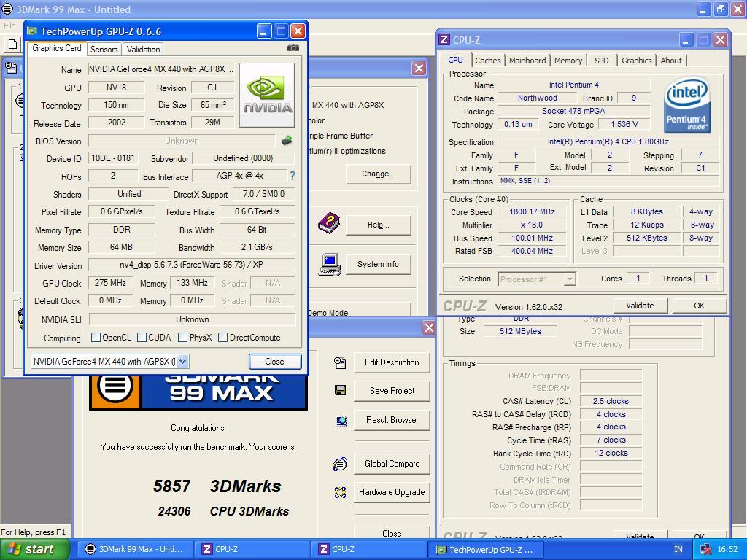Toggle the PhysX checkbox
This screenshot has height=560, width=747.
182,337
